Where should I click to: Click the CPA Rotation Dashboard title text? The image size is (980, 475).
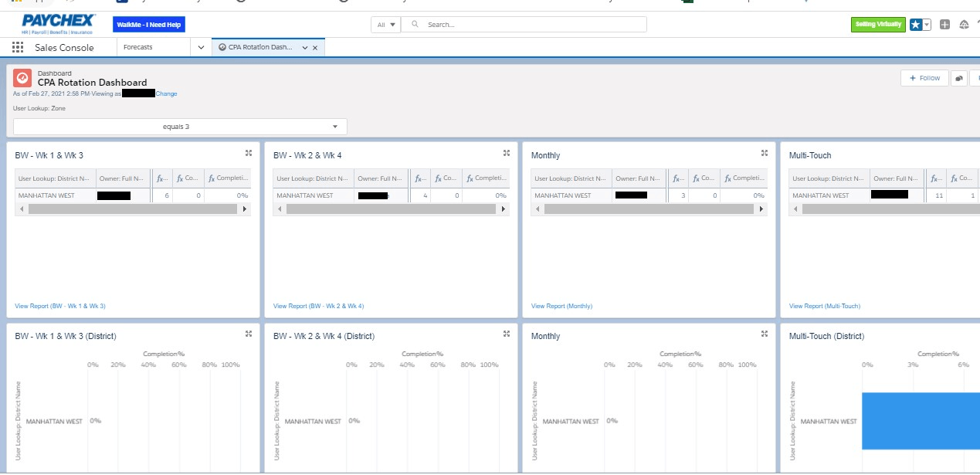92,82
